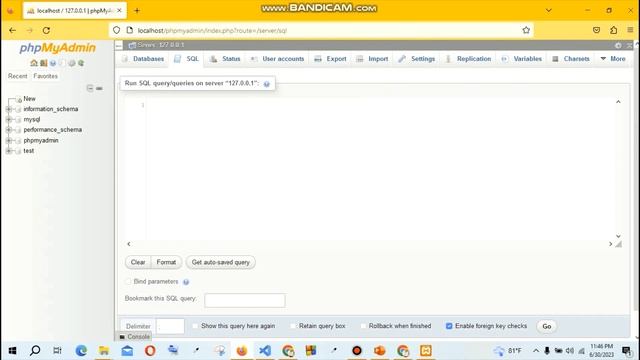Open the Pocket save icon in toolbar

(x=596, y=30)
